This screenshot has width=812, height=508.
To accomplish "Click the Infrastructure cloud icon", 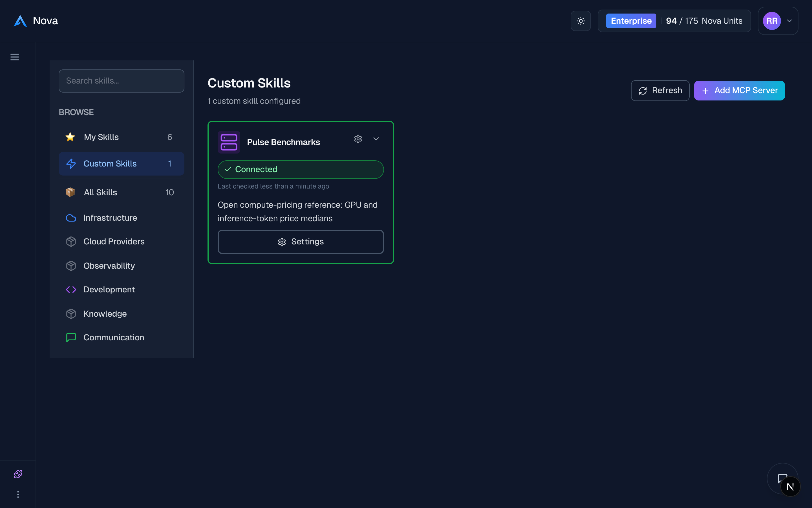I will (x=71, y=218).
